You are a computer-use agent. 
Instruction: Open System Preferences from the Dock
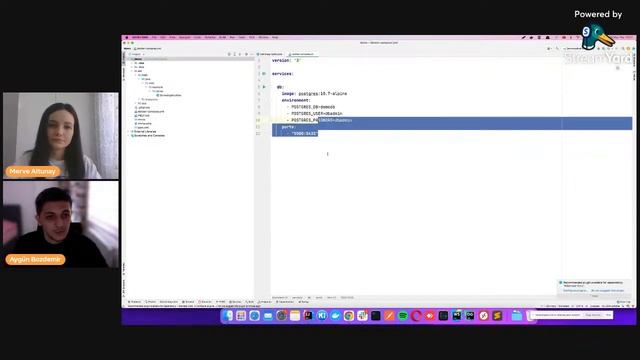(281, 316)
